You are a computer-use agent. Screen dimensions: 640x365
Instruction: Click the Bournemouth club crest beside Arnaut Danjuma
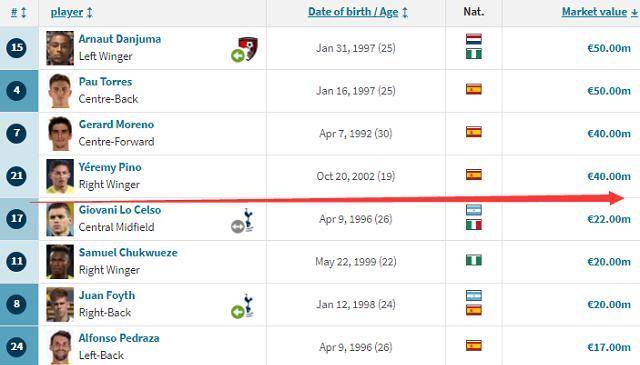coord(249,47)
